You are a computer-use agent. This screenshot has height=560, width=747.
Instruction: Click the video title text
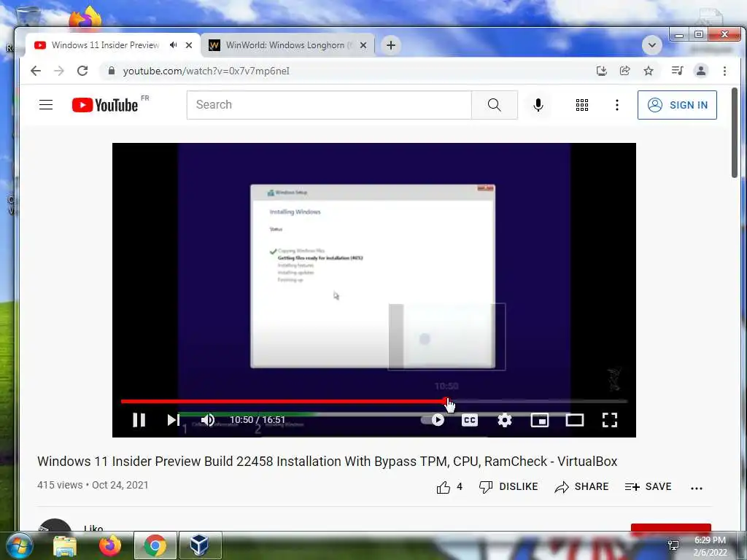point(328,462)
